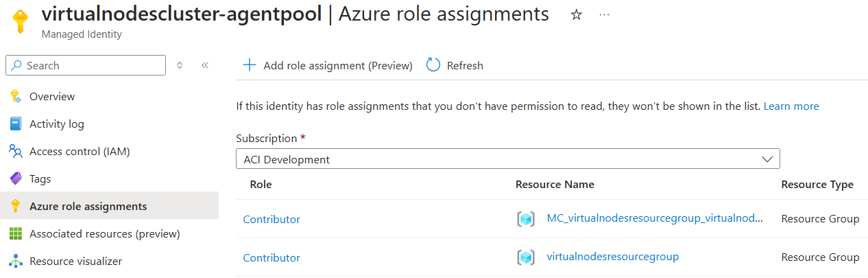This screenshot has width=868, height=278.
Task: Click the Resource visualizer icon
Action: (16, 262)
